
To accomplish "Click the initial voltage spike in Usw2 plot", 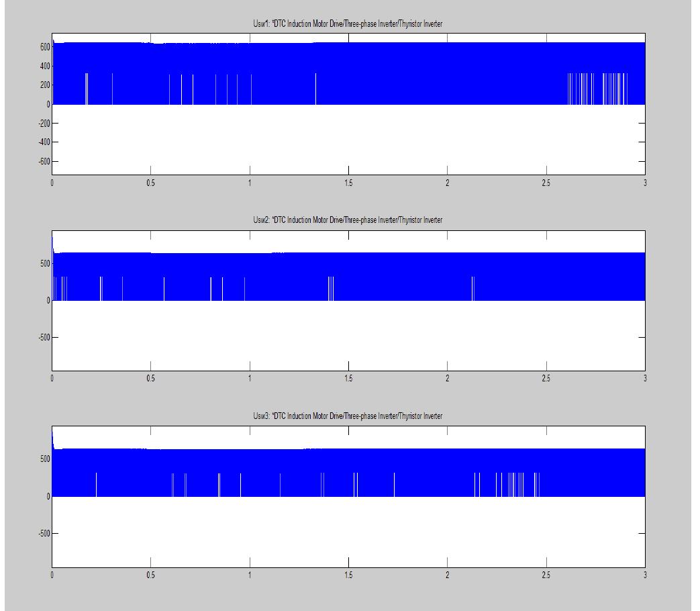I will click(53, 242).
